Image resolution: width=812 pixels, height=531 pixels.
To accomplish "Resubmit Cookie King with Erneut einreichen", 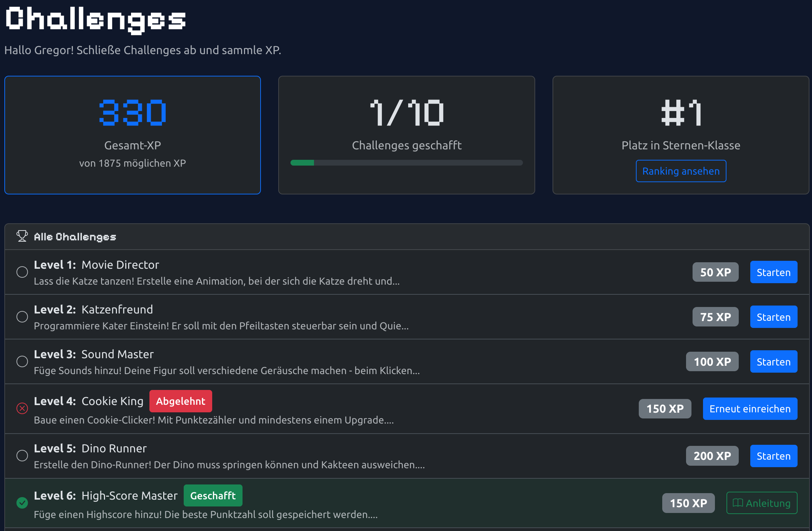I will [x=750, y=409].
